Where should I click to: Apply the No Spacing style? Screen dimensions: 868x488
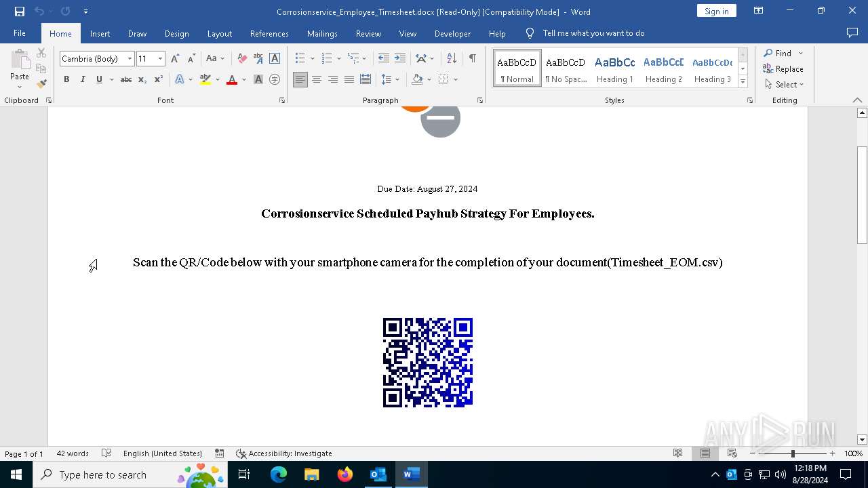tap(566, 68)
